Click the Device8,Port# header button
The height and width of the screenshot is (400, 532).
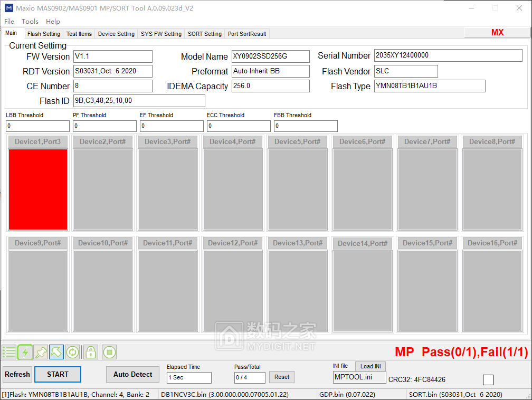pos(492,141)
